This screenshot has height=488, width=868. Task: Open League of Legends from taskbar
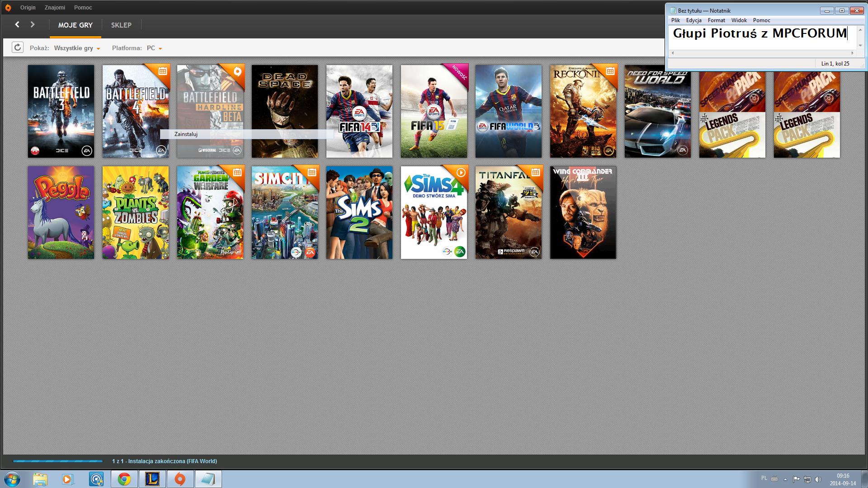[152, 479]
